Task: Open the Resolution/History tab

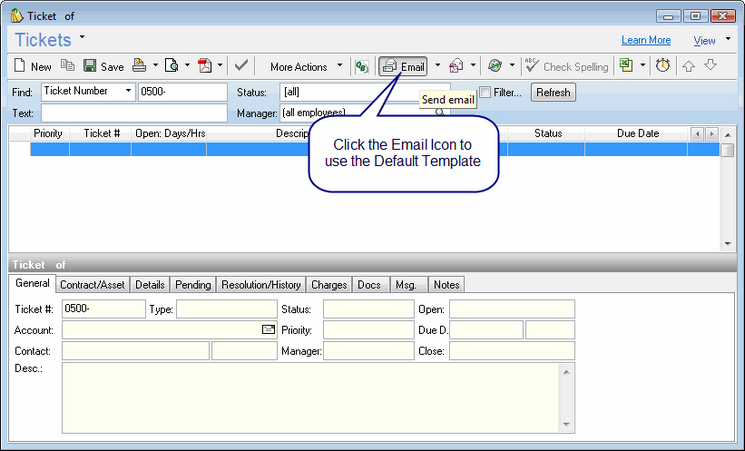Action: pyautogui.click(x=260, y=285)
